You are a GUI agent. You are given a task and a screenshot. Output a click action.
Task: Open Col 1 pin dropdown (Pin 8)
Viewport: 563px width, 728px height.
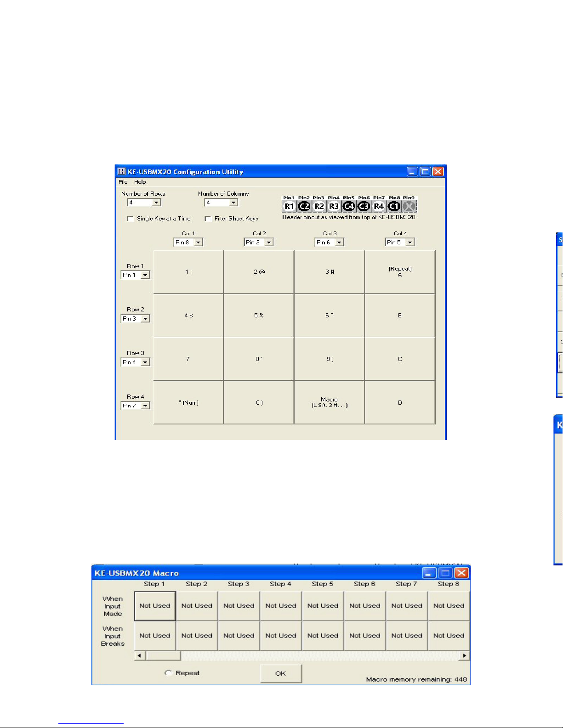coord(198,243)
